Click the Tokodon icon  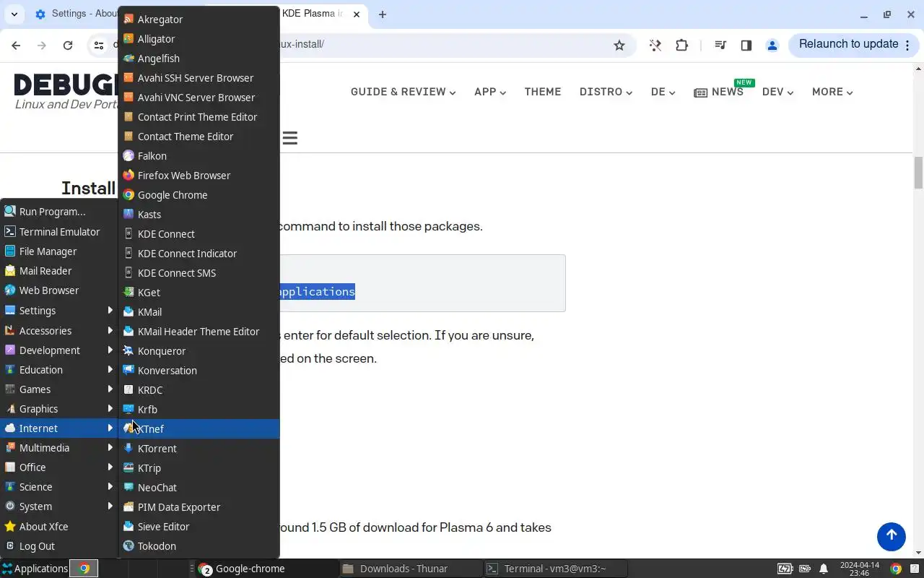coord(128,546)
